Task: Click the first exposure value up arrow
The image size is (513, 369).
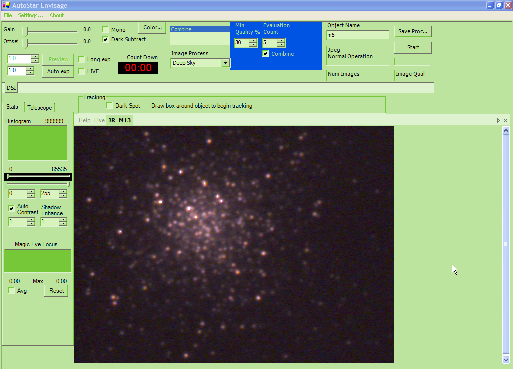Action: pos(35,57)
